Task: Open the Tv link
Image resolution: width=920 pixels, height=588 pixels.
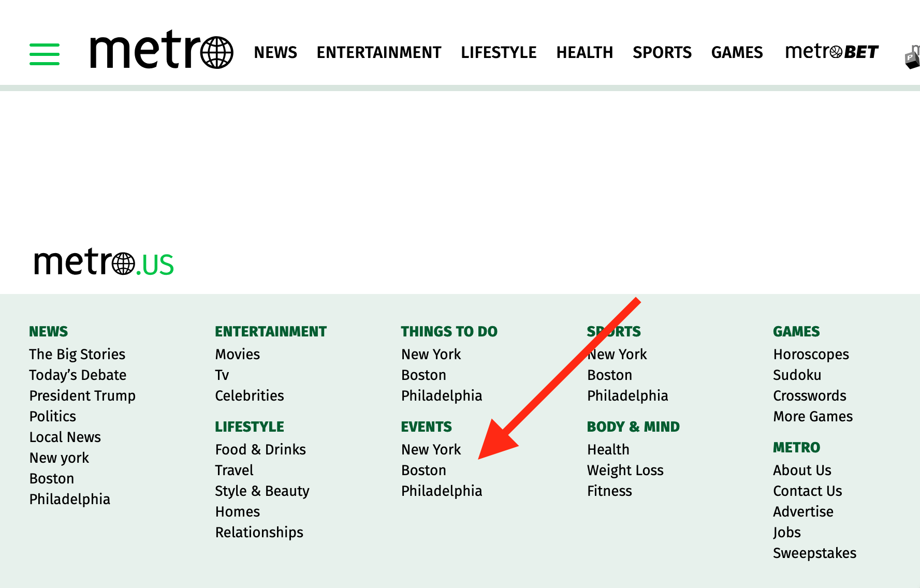Action: tap(222, 375)
